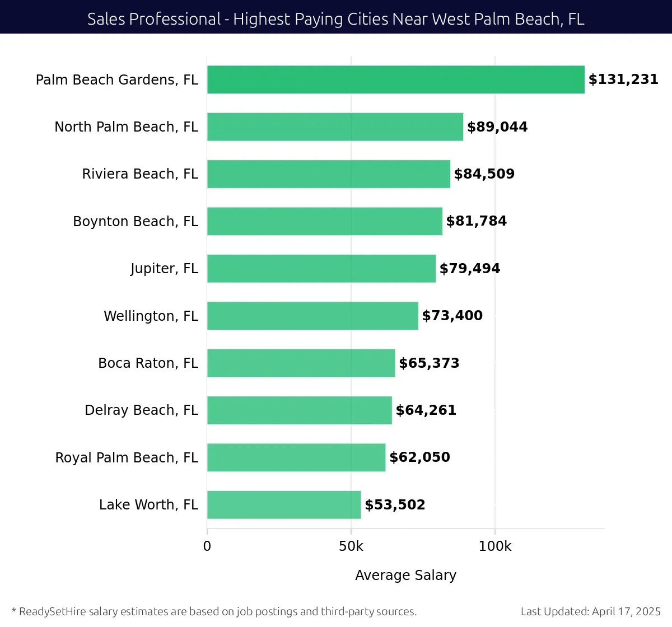Click the Wellington, FL label
The image size is (672, 627).
[151, 316]
